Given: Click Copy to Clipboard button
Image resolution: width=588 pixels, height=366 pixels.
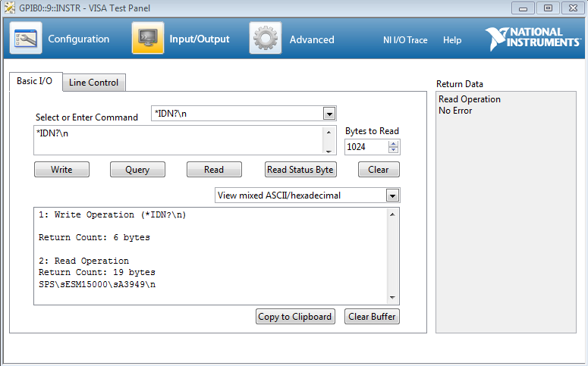Looking at the screenshot, I should coord(295,317).
